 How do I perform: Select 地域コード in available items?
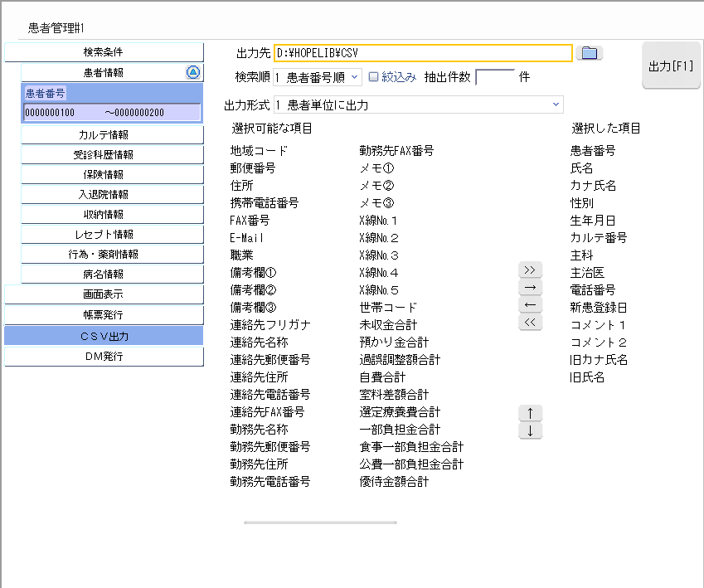pyautogui.click(x=259, y=150)
